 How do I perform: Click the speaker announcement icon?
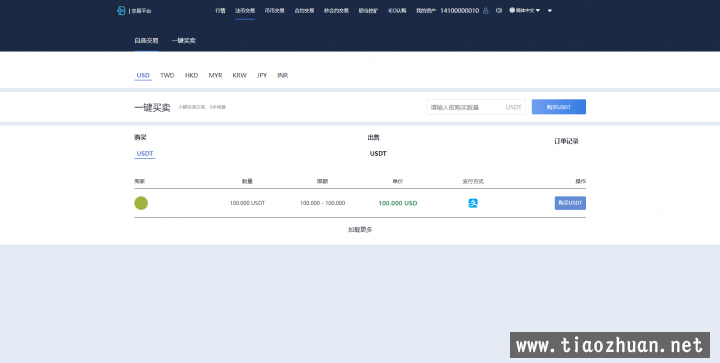[x=499, y=10]
